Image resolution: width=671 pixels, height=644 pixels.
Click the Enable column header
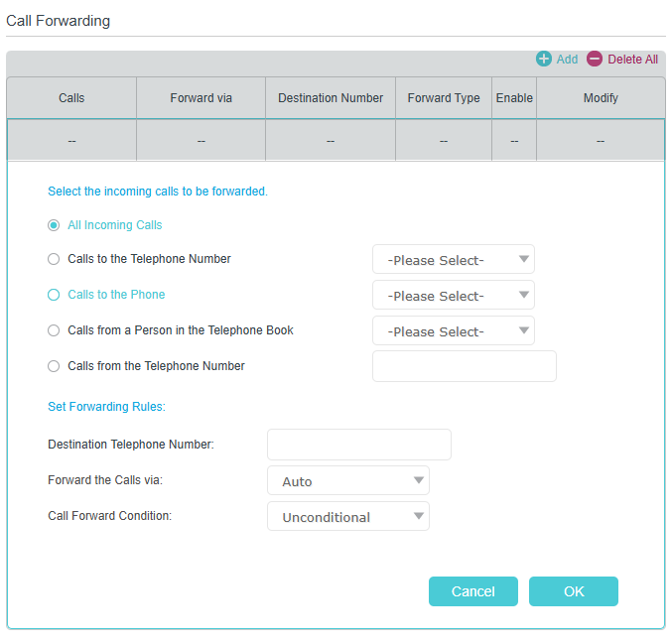pyautogui.click(x=514, y=98)
